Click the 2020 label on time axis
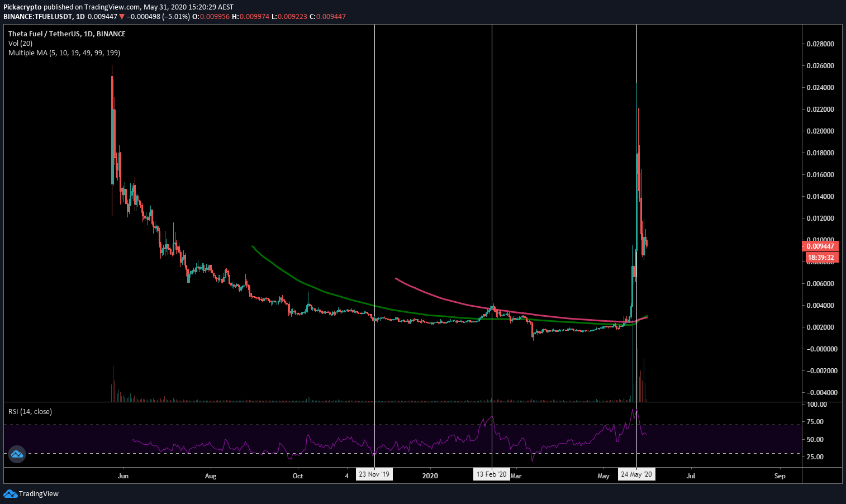Image resolution: width=846 pixels, height=504 pixels. click(x=430, y=476)
